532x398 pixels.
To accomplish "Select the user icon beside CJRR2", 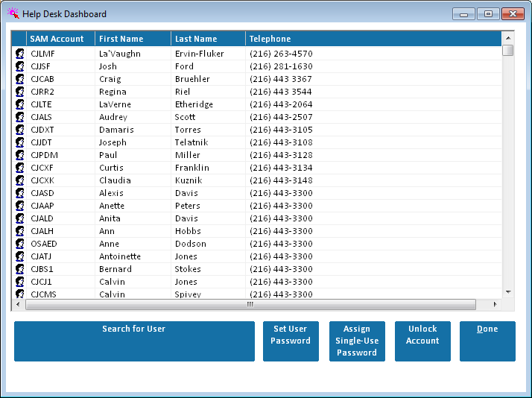I will pyautogui.click(x=19, y=92).
